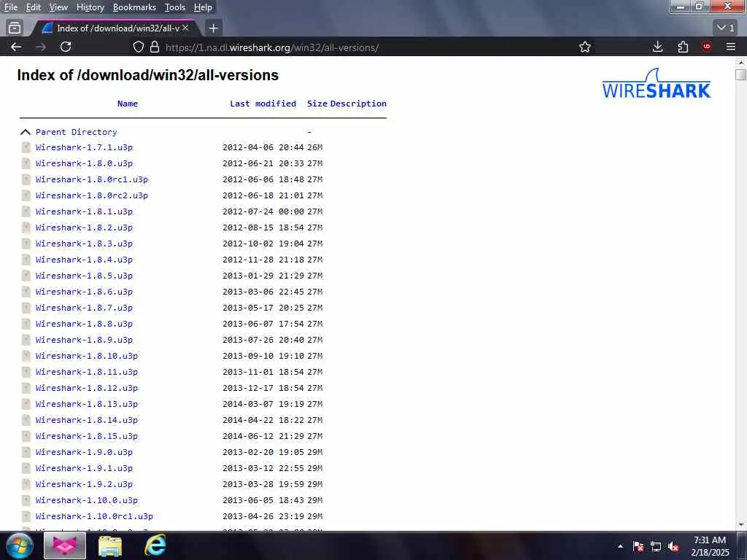Click the file icon beside Wireshark-1.8.5.u3p
This screenshot has width=747, height=560.
(26, 276)
